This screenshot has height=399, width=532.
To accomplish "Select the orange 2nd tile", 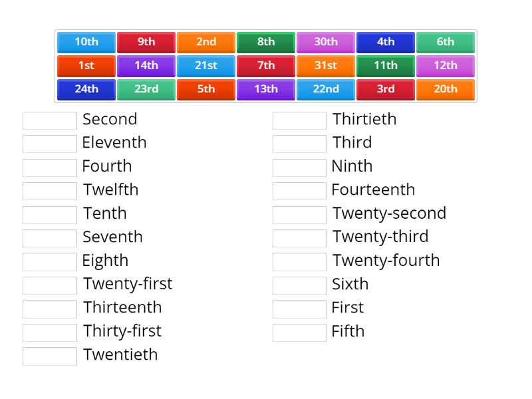I will (206, 42).
